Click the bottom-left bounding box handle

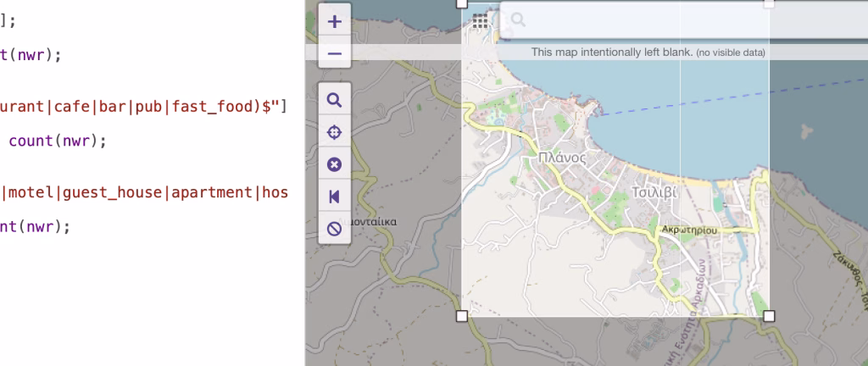coord(462,316)
